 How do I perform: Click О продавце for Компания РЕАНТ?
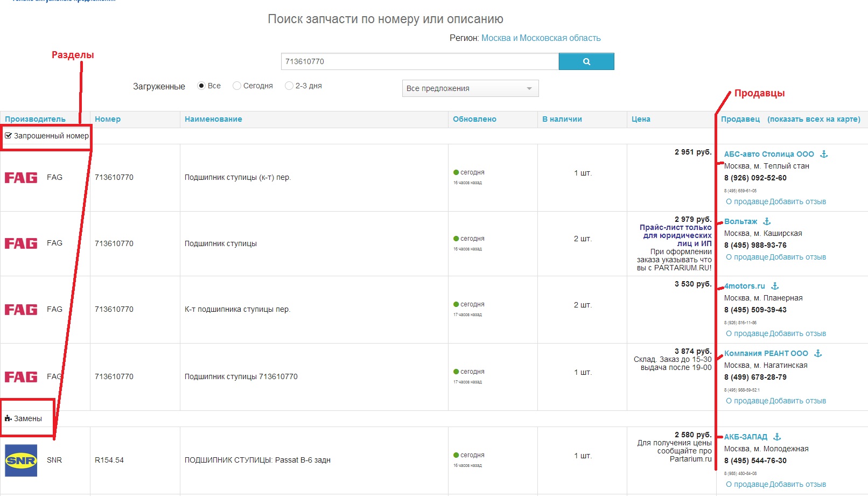[x=747, y=401]
